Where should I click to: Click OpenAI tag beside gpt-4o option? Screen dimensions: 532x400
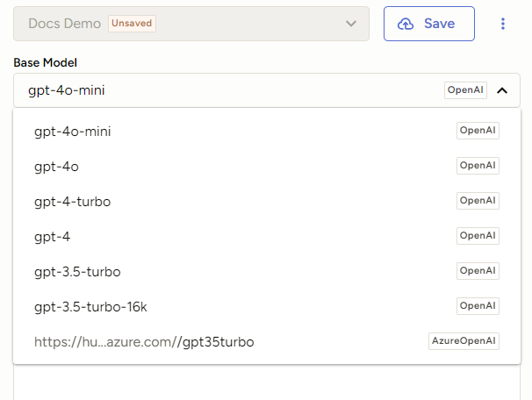click(478, 166)
